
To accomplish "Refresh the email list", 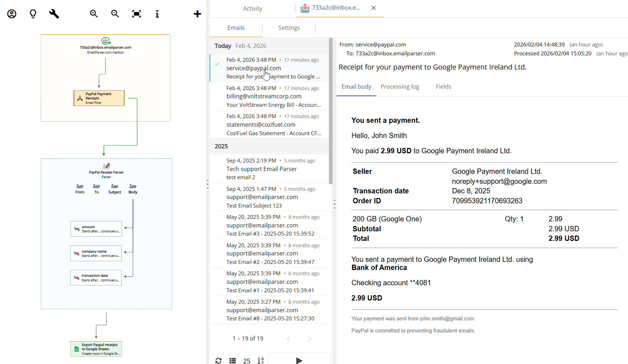I will [219, 360].
